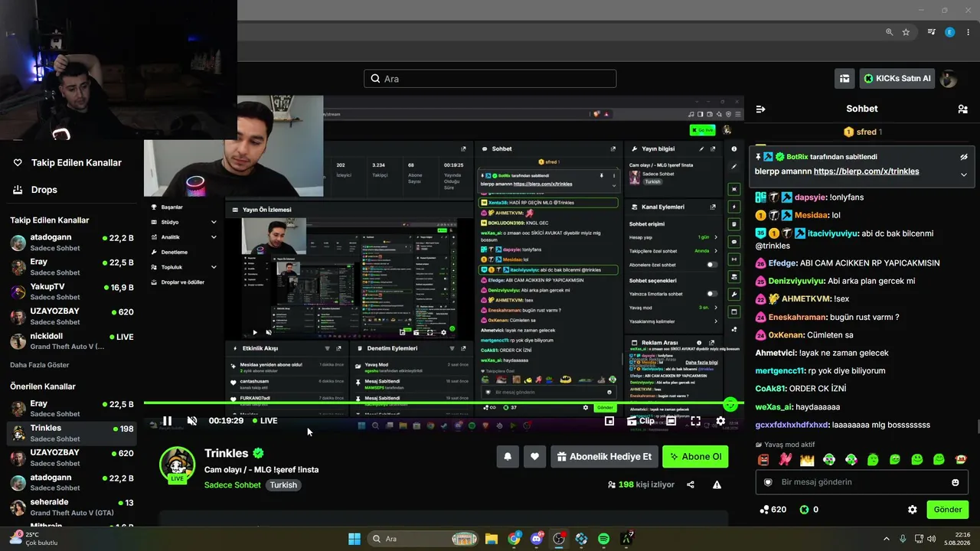Open the taskbar clock and date
Viewport: 980px width, 551px height.
957,539
